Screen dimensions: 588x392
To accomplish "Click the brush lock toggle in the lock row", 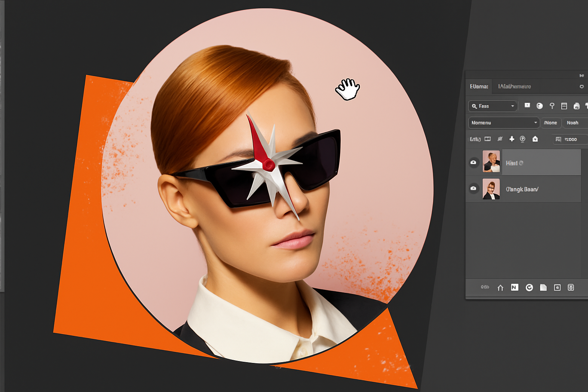I will (500, 139).
